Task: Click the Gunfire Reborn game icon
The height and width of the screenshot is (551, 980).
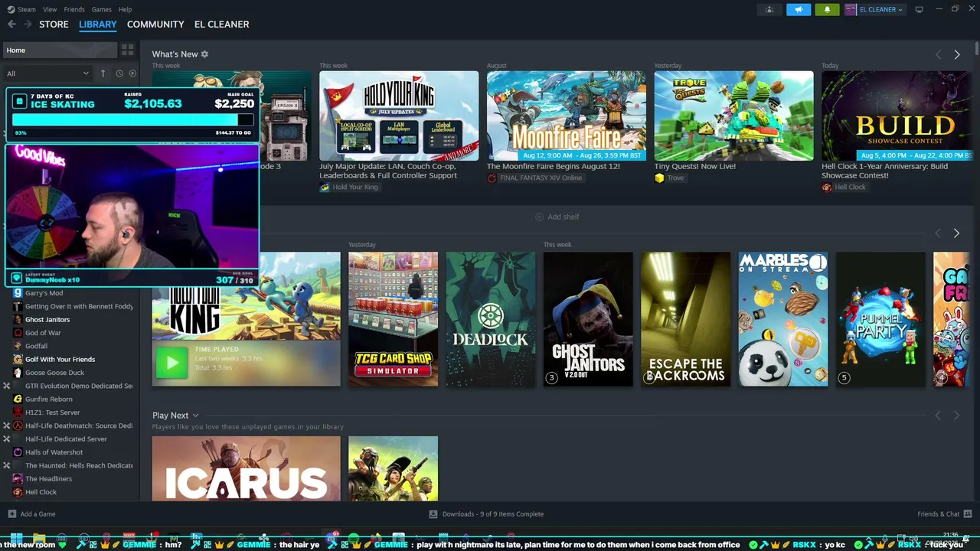Action: (18, 399)
